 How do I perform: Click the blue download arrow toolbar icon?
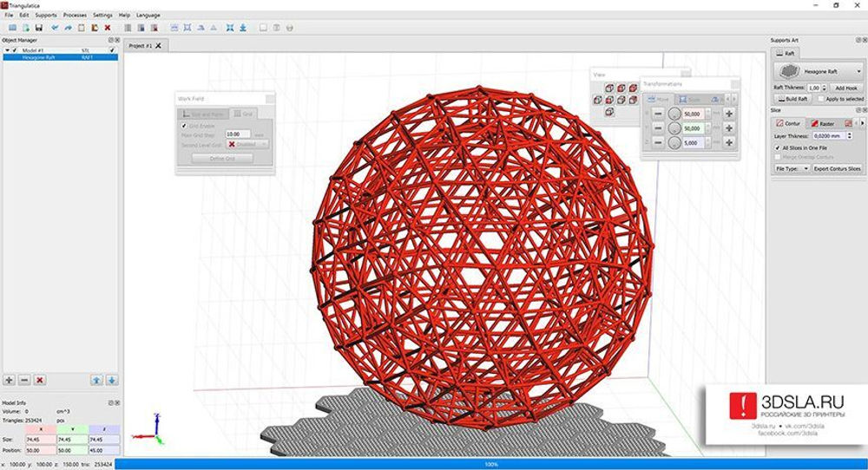243,28
